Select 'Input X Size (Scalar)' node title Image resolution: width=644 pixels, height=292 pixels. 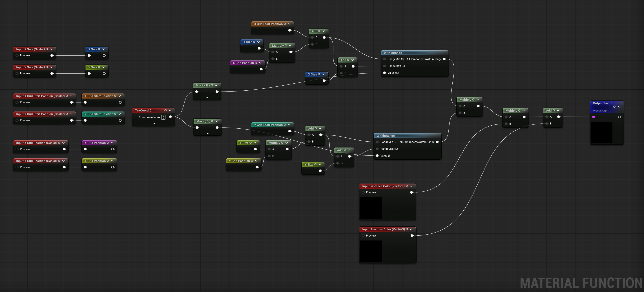[30, 49]
